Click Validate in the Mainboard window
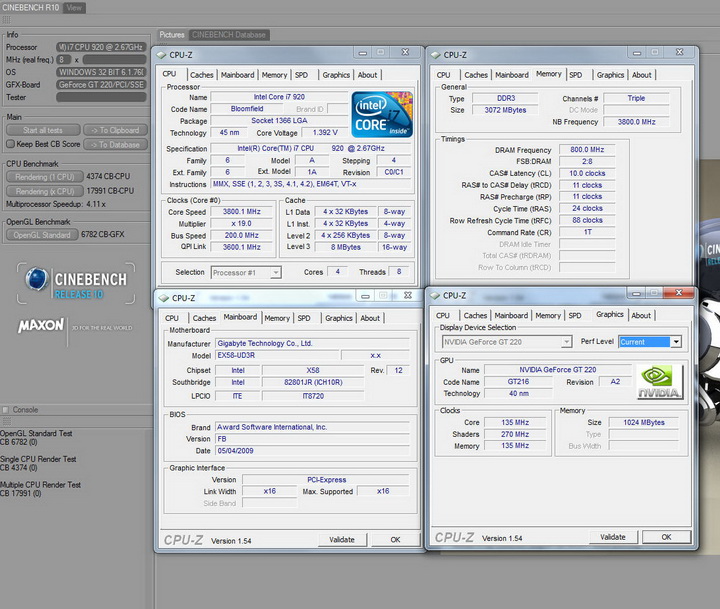The image size is (720, 609). 342,540
